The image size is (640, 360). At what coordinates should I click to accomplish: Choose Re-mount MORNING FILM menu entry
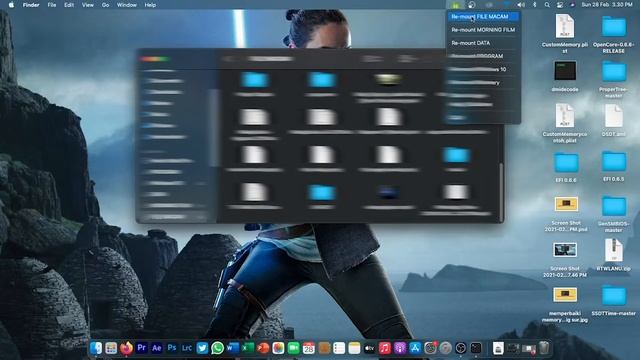coord(483,30)
